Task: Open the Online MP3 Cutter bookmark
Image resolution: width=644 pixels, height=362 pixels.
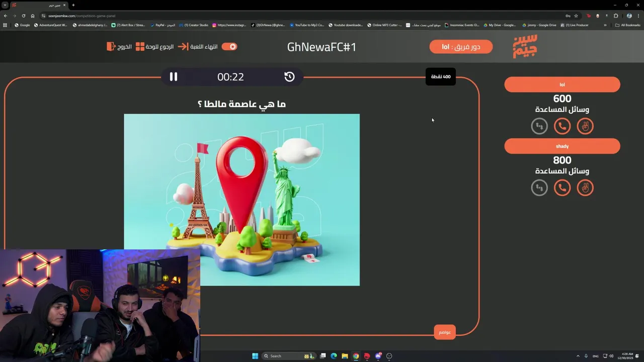Action: pyautogui.click(x=385, y=25)
